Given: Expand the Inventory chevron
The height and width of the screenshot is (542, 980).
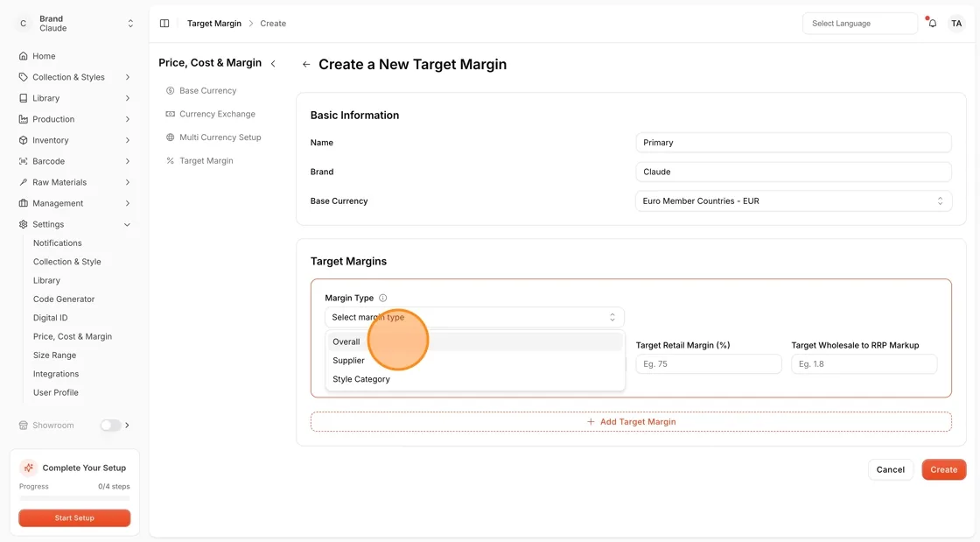Looking at the screenshot, I should [128, 141].
